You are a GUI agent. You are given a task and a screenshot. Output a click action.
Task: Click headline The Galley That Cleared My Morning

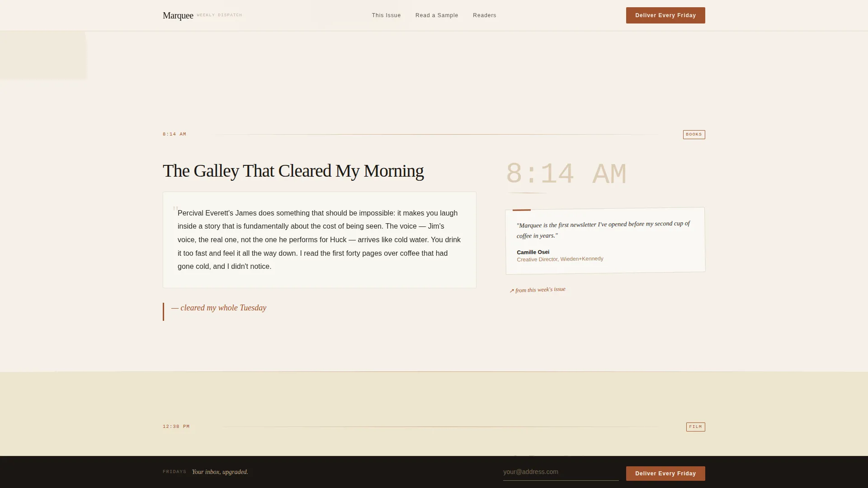pyautogui.click(x=293, y=171)
